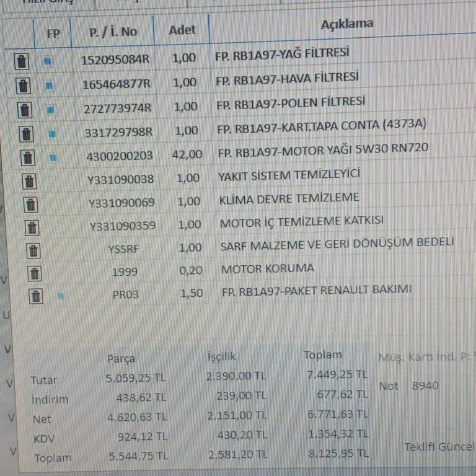Edit the 42,00 quantity cell for motor oil
Viewport: 476px width, 476px height.
point(187,154)
